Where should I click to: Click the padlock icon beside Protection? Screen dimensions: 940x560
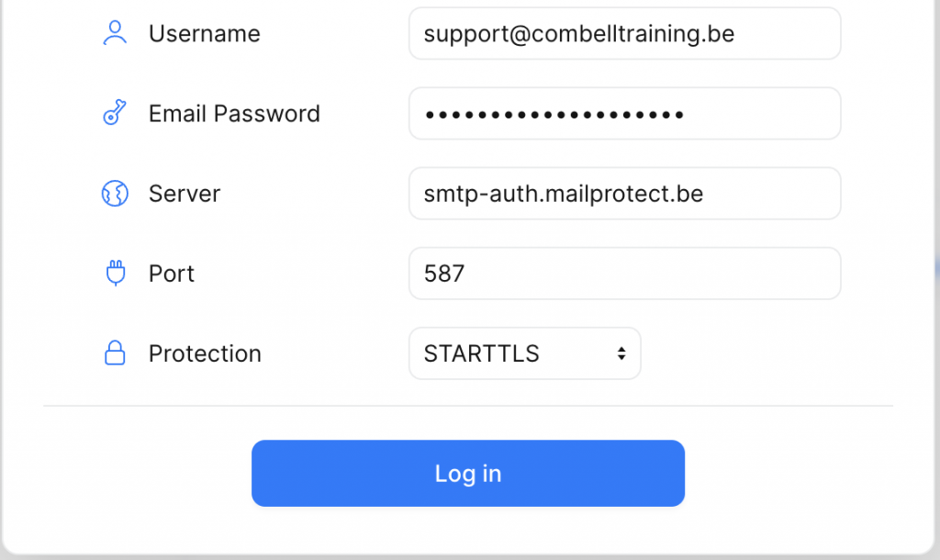(x=115, y=353)
